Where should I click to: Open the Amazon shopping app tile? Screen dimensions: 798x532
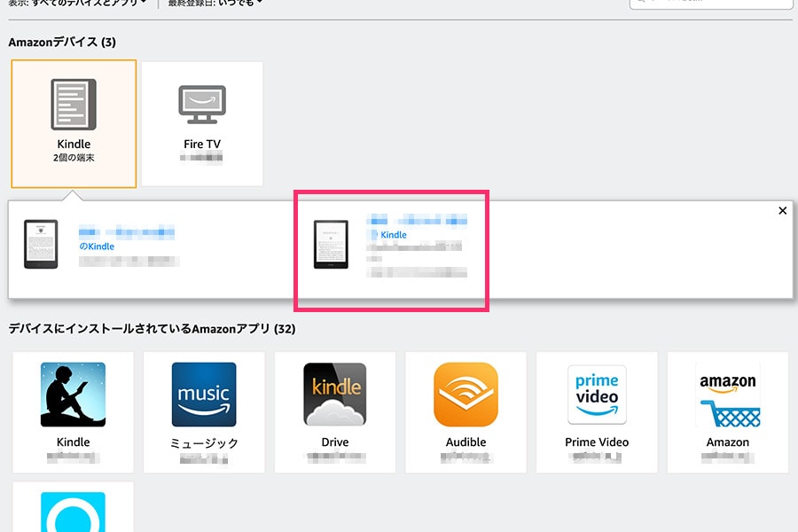tap(728, 412)
